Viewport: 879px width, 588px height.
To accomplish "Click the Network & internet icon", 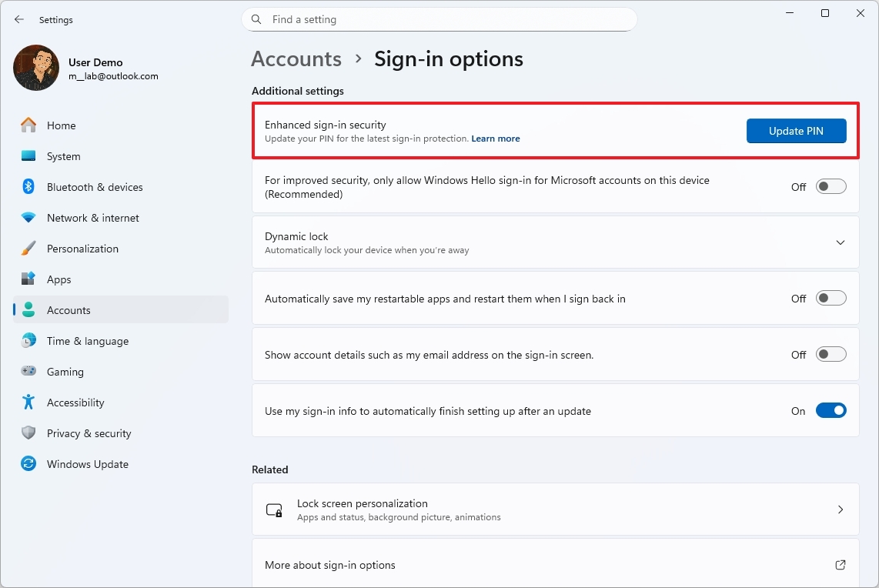I will 28,218.
